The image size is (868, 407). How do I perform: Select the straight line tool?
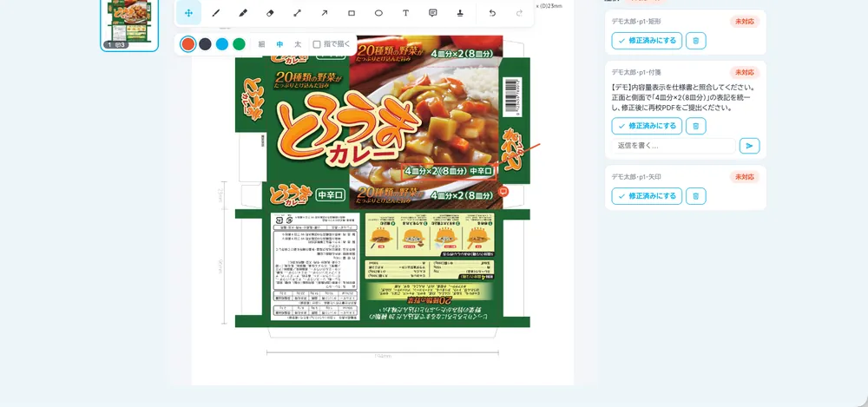pos(297,13)
